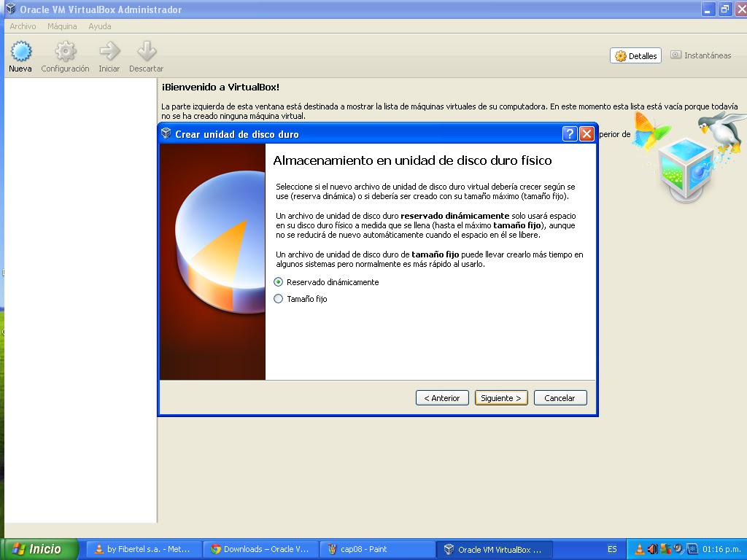Open the Máquina menu
The width and height of the screenshot is (747, 560).
click(x=62, y=26)
